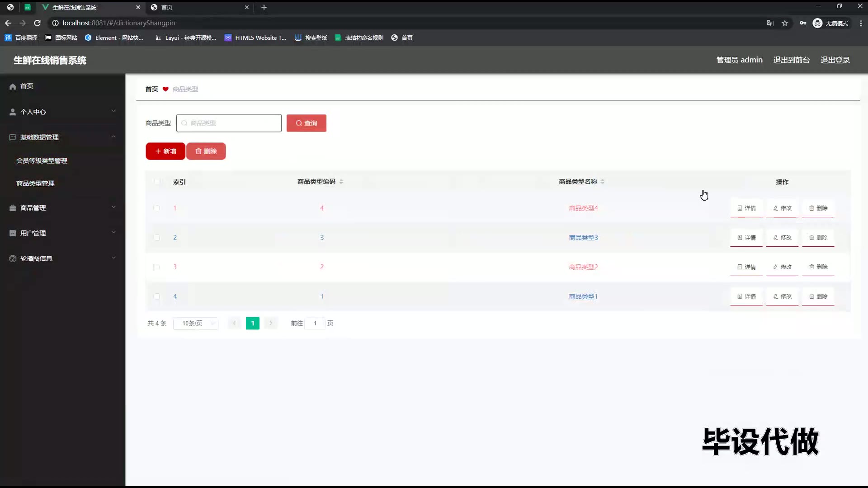Tick the select-all checkbox in the table header

[157, 182]
